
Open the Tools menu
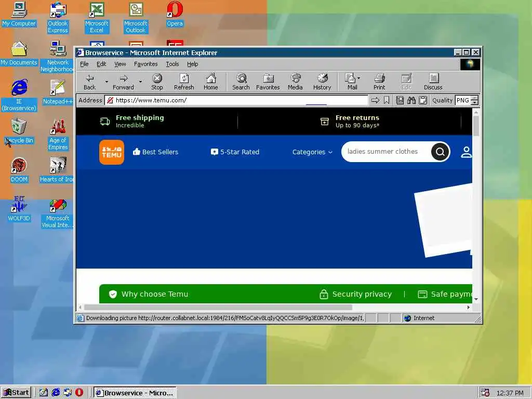click(x=172, y=64)
